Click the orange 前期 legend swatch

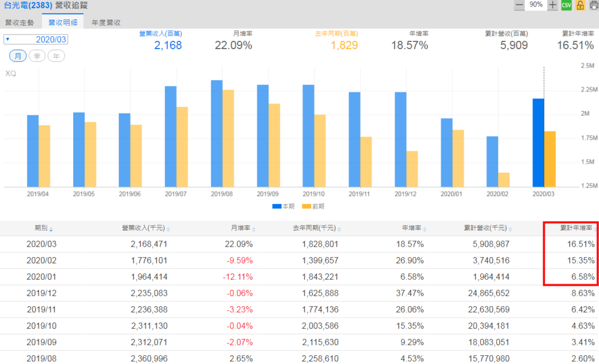point(307,206)
